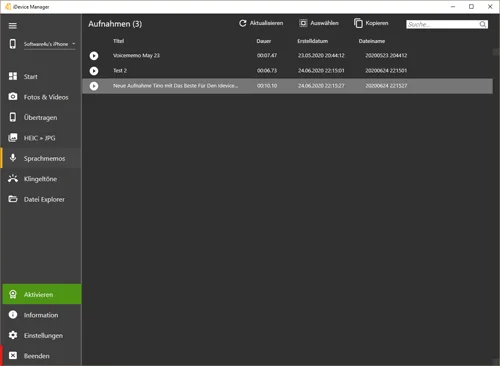
Task: Click date 23.05.2020 20:44:12
Action: (321, 55)
